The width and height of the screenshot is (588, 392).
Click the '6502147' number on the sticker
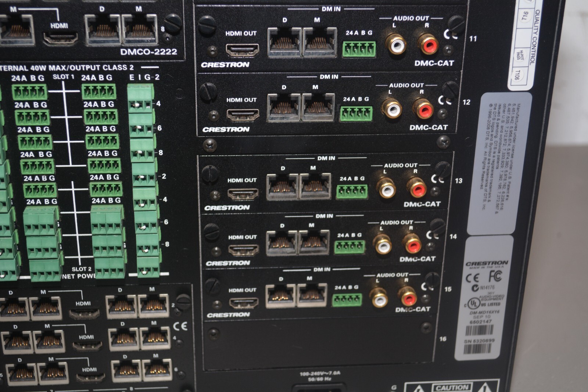tap(481, 322)
